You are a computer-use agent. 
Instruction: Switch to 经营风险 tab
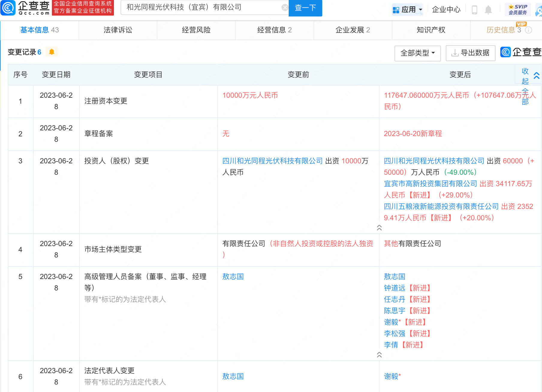click(196, 30)
